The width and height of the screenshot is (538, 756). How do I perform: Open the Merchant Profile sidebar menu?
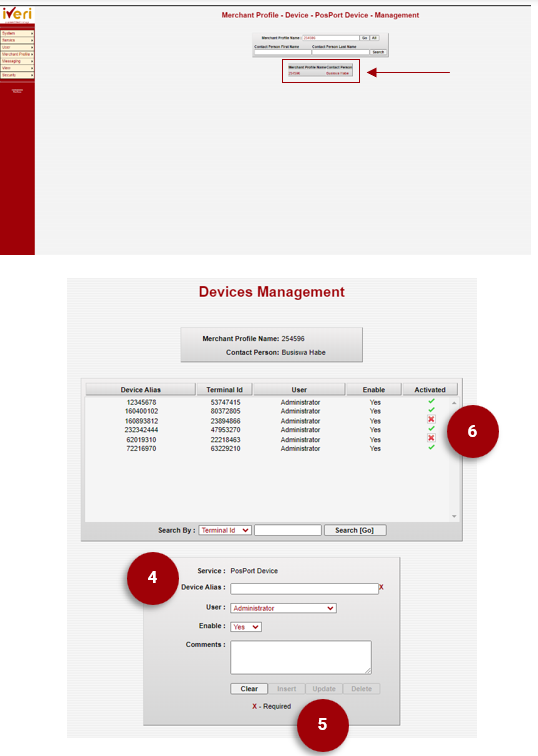click(x=17, y=54)
